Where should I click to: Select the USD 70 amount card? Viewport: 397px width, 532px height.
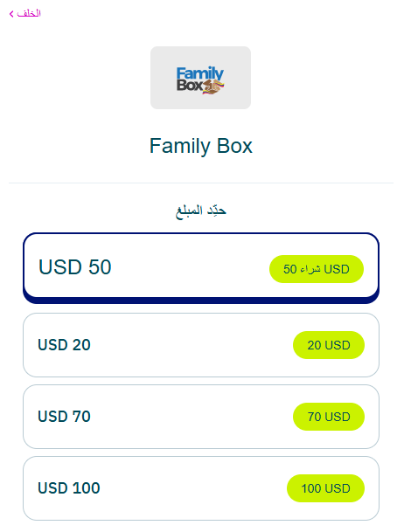pyautogui.click(x=201, y=417)
